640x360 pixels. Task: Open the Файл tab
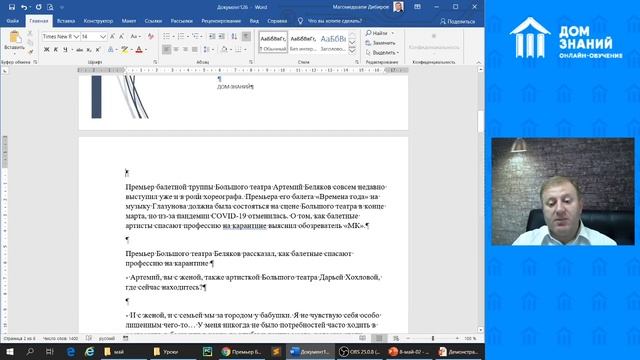tap(13, 21)
